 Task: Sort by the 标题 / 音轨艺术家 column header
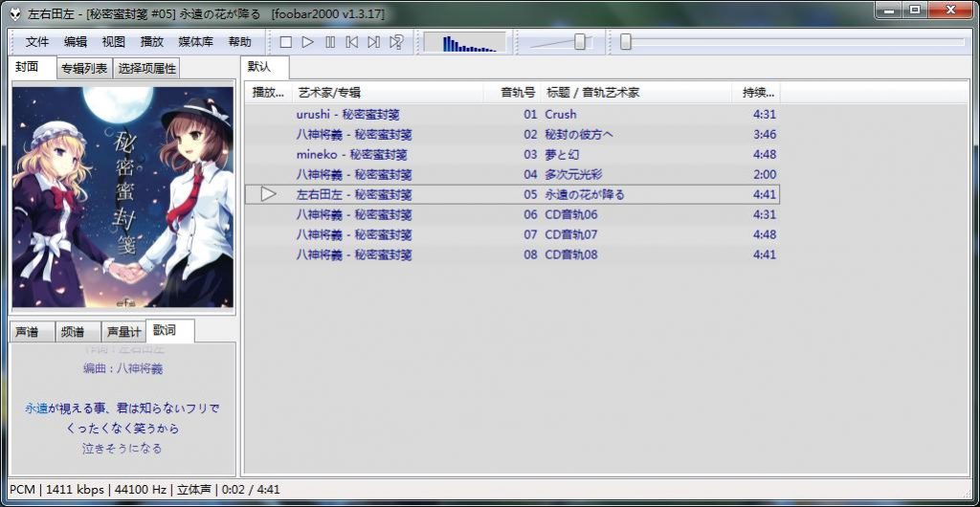point(636,93)
